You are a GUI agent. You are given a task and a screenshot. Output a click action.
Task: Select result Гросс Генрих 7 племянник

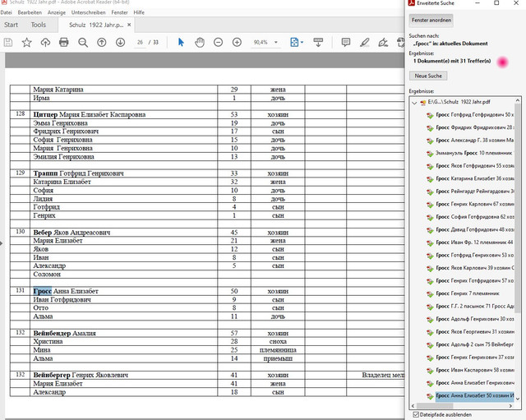(x=468, y=293)
